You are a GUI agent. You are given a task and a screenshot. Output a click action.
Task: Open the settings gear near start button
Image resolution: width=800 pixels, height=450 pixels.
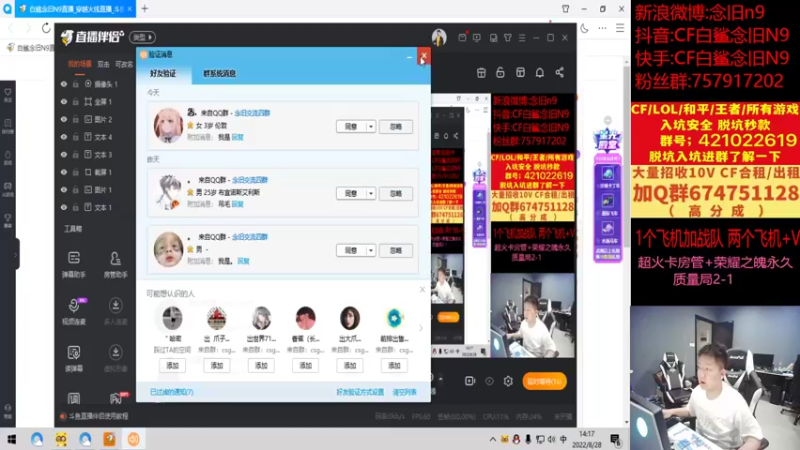(508, 381)
